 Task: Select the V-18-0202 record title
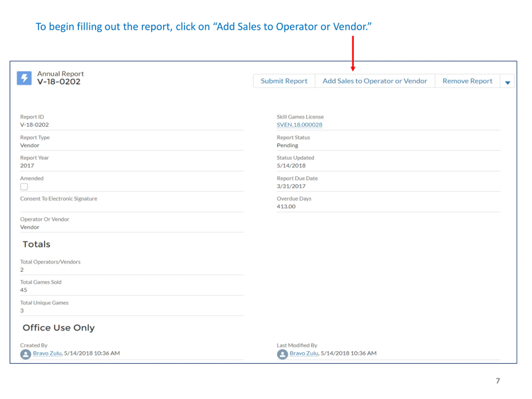tap(59, 81)
